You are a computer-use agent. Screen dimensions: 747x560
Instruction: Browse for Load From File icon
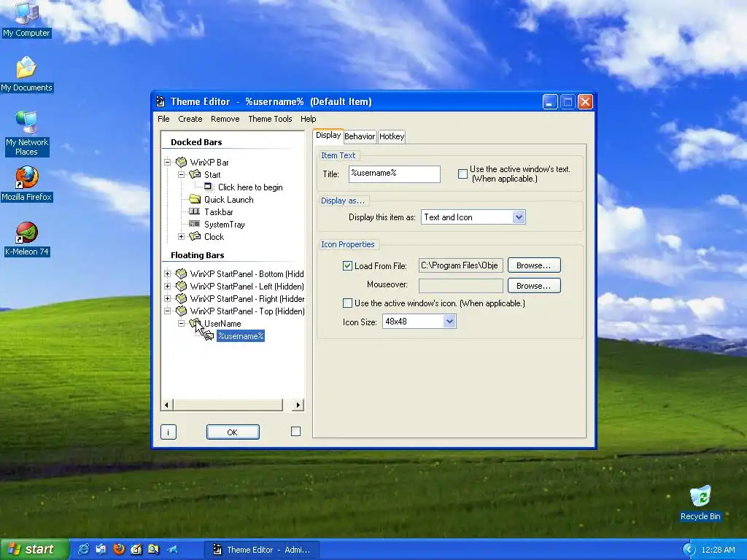pyautogui.click(x=534, y=265)
